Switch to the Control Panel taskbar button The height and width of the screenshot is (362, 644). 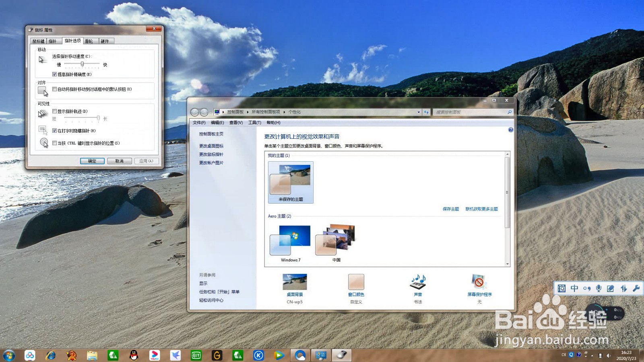point(321,355)
